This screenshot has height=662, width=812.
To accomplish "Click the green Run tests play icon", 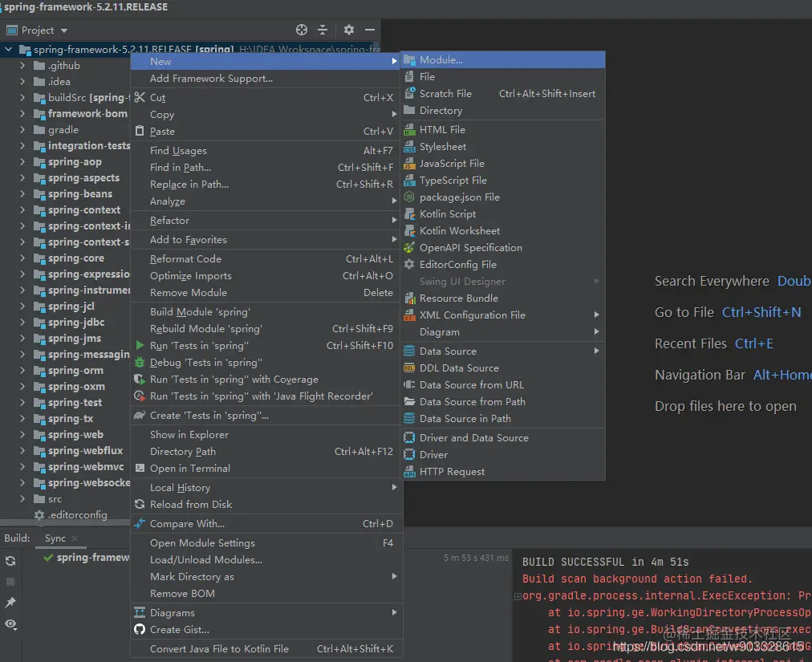I will 140,345.
